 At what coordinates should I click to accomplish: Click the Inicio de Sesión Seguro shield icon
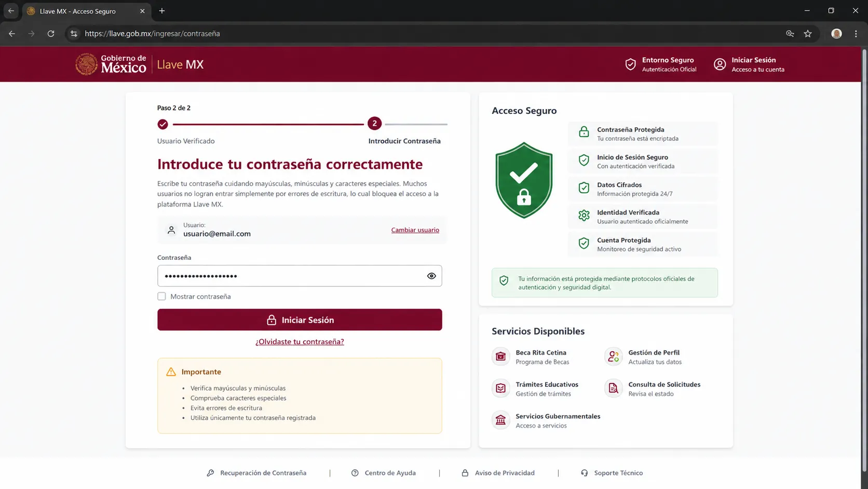584,160
